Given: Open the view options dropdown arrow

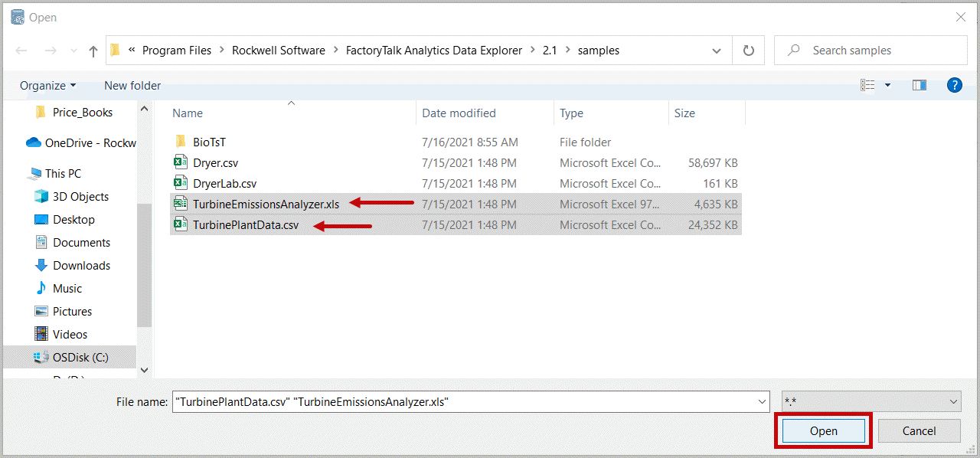Looking at the screenshot, I should tap(888, 85).
